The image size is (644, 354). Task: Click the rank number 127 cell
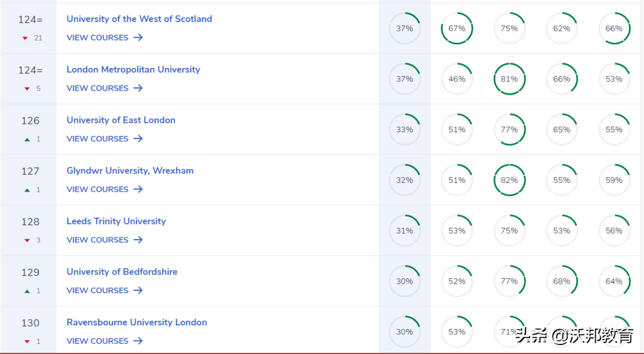pos(30,171)
